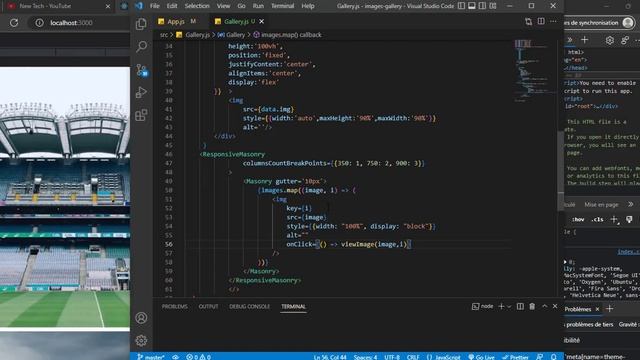Toggle .cls class editor in DevTools
Screen dimensions: 640x360
click(x=598, y=219)
